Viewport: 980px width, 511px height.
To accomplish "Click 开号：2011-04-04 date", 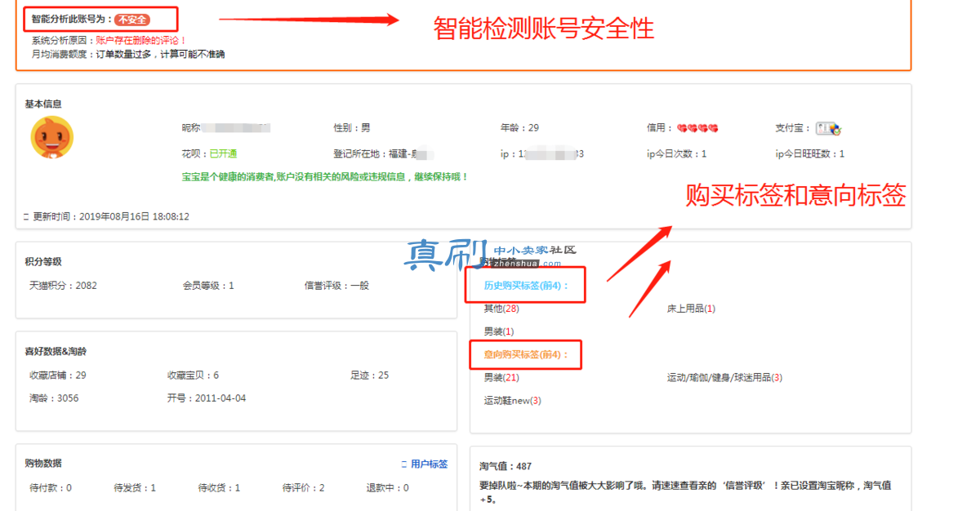I will coord(207,398).
